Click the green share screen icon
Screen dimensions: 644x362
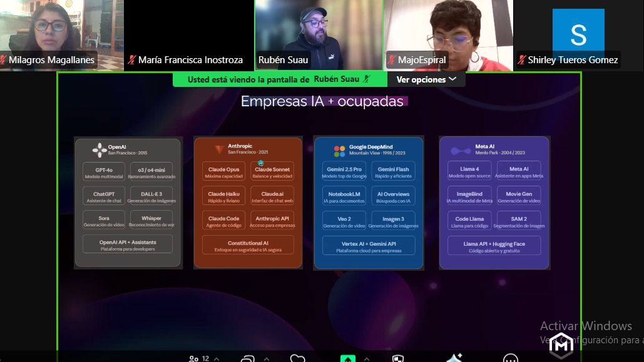(x=348, y=359)
